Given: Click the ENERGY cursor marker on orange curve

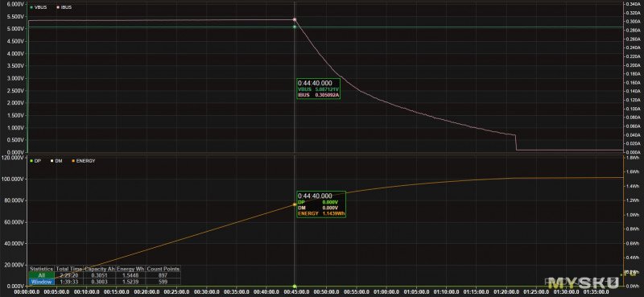Looking at the screenshot, I should pos(295,204).
